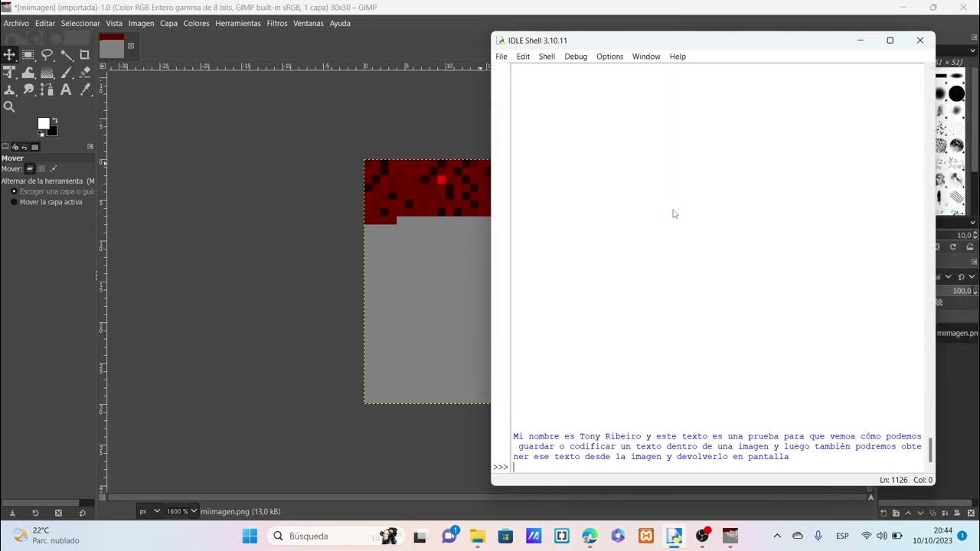Click the GIMP canvas red pixel area
Viewport: 980px width, 551px height.
click(x=427, y=188)
